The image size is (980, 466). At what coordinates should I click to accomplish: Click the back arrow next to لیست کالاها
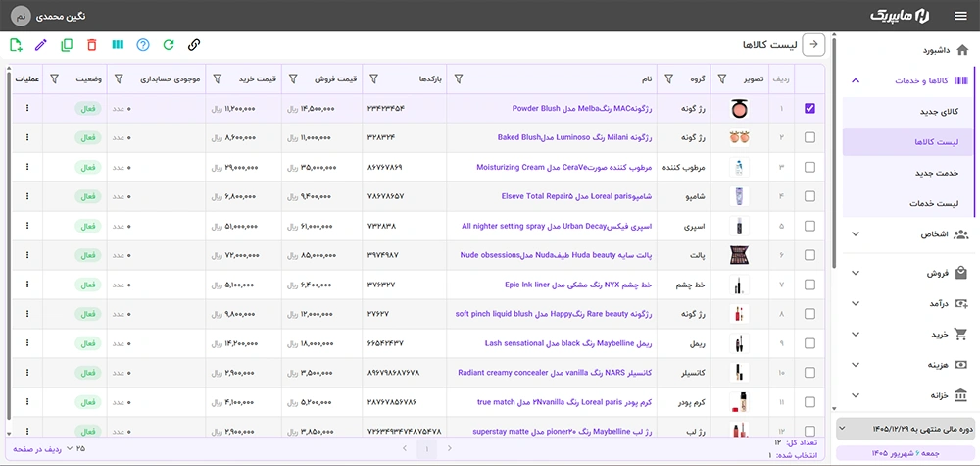click(x=813, y=44)
